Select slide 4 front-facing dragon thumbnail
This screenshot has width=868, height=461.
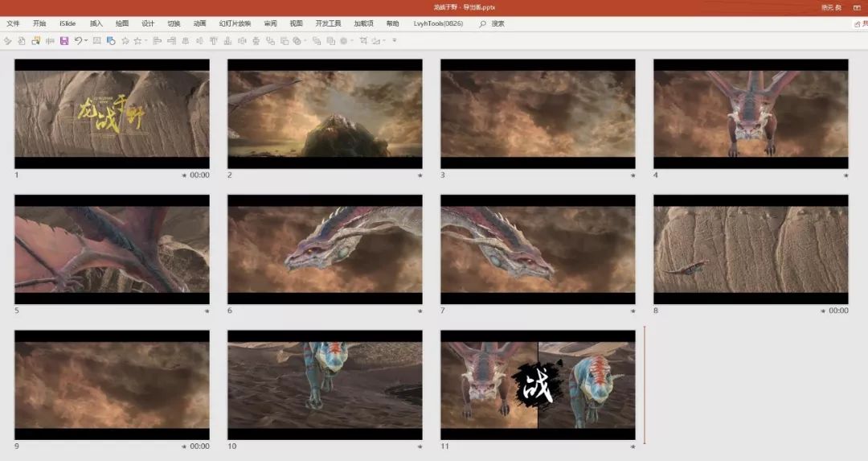[x=751, y=113]
